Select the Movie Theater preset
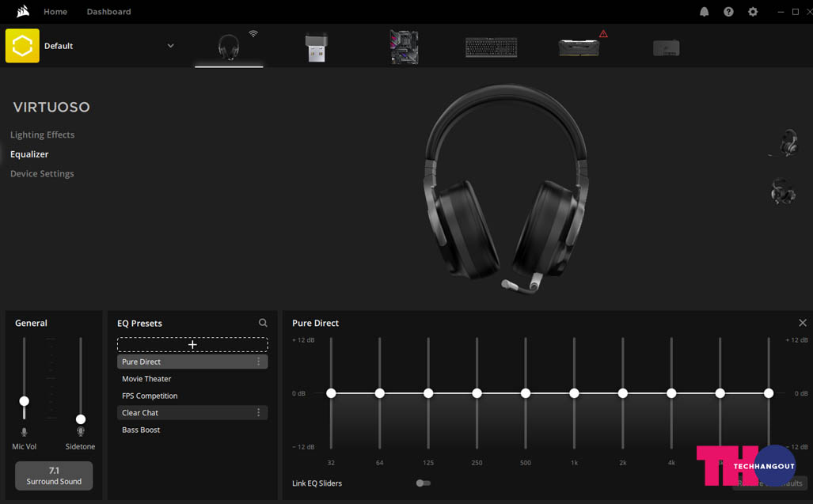The width and height of the screenshot is (813, 504). [x=192, y=379]
